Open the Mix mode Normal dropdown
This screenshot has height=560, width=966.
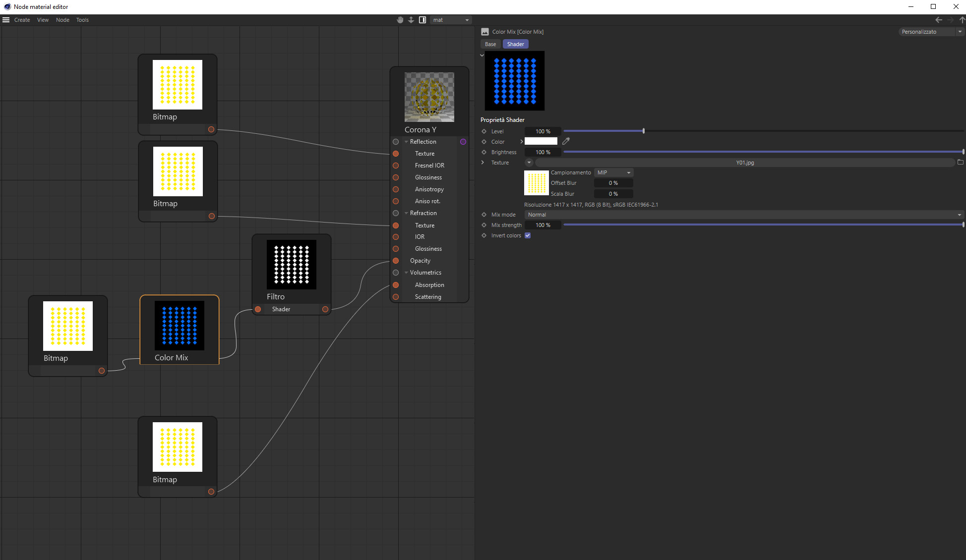(x=744, y=215)
